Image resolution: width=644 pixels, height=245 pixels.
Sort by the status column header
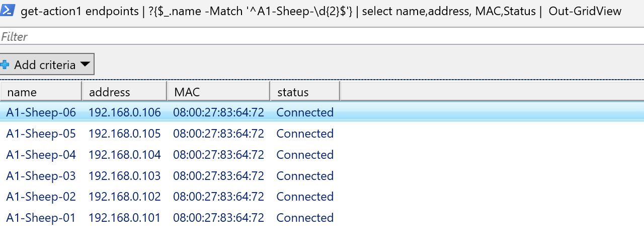pos(304,92)
